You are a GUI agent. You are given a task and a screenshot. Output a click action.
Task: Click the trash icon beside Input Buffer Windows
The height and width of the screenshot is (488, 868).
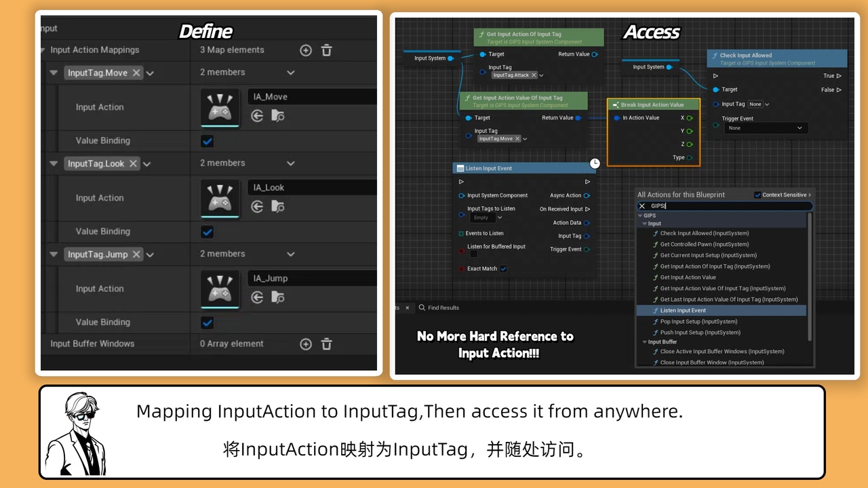click(x=326, y=344)
